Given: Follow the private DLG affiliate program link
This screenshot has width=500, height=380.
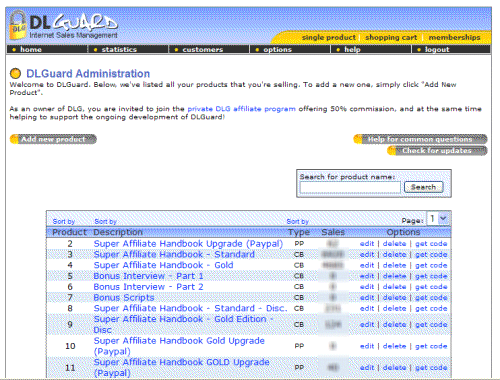Looking at the screenshot, I should point(241,109).
